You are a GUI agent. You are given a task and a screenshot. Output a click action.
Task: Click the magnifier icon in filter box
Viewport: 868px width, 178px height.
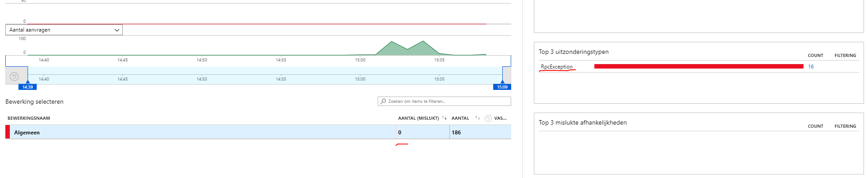click(383, 101)
